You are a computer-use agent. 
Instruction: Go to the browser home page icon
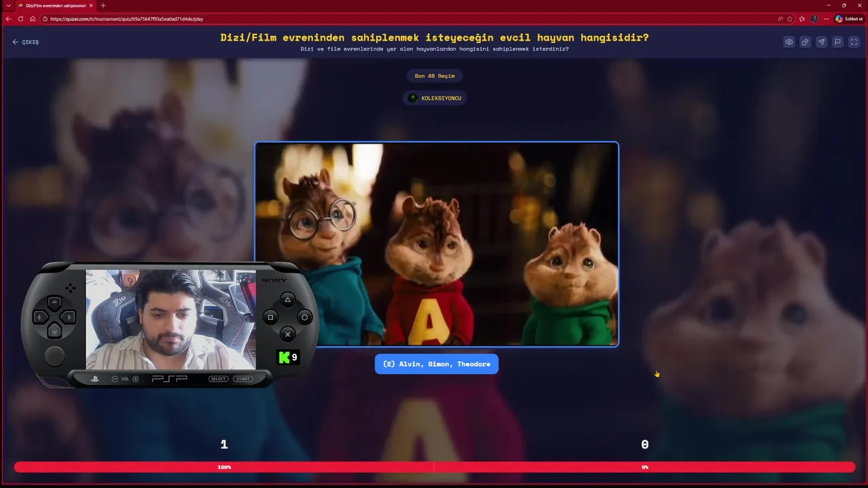[x=33, y=19]
